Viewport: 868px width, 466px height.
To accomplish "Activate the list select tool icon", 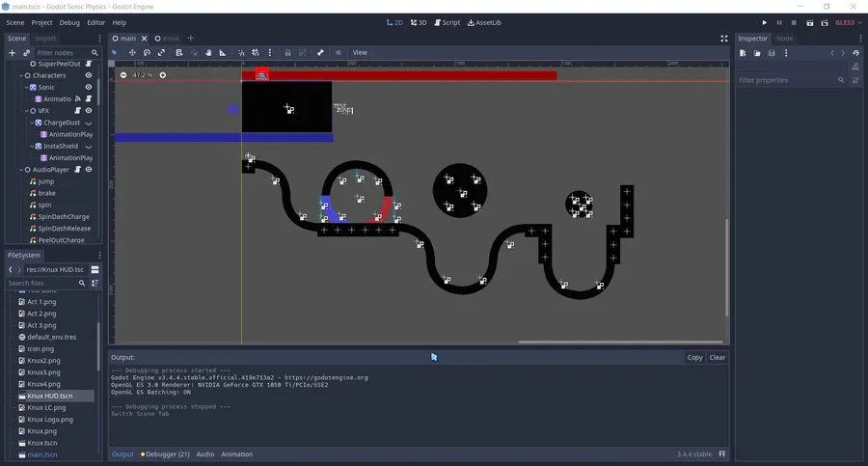I will tap(178, 53).
